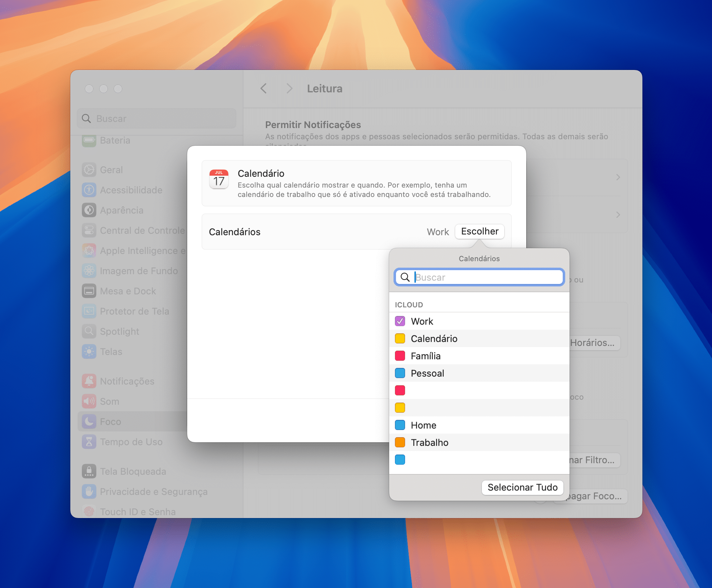Click the Pessoal calendar name

tap(427, 373)
